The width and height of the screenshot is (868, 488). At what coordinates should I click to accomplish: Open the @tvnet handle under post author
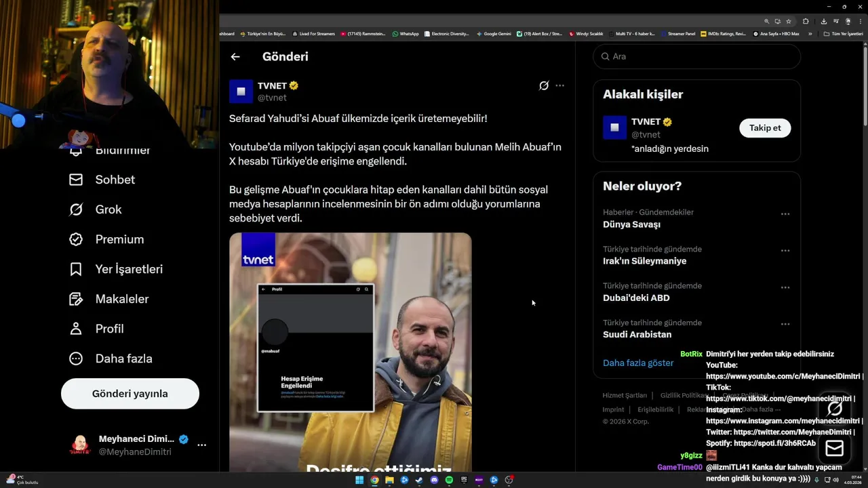click(272, 98)
